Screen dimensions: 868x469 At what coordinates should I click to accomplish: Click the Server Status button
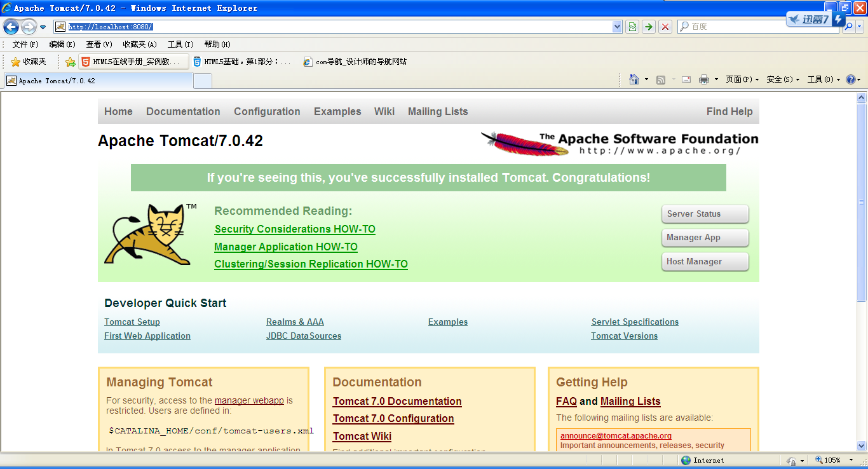point(705,214)
